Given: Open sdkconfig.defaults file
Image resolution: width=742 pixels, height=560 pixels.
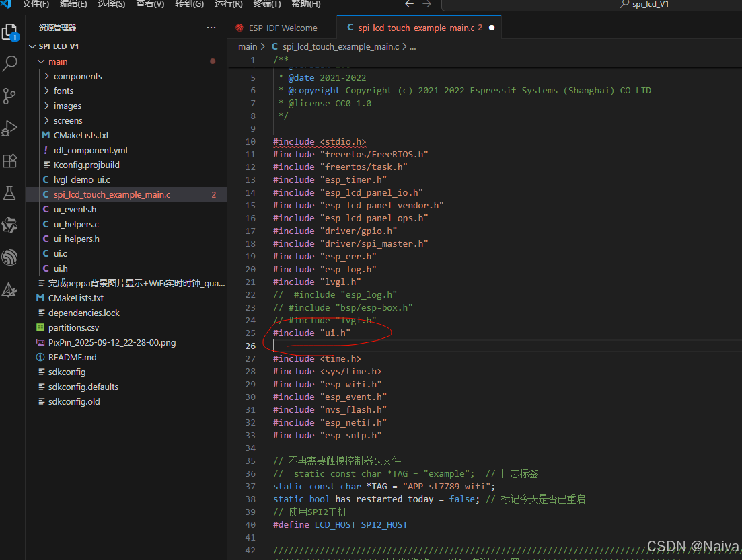Looking at the screenshot, I should coord(83,387).
